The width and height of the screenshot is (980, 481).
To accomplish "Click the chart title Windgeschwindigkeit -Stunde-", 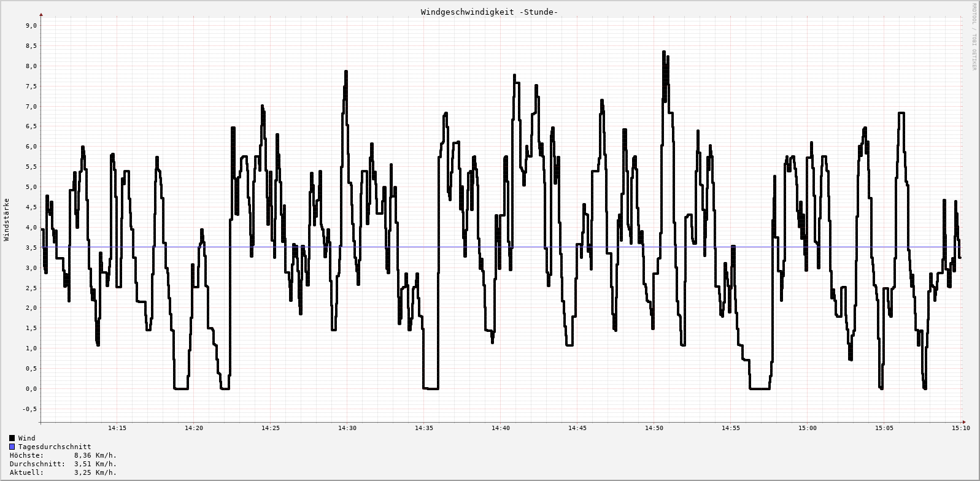I will (489, 12).
